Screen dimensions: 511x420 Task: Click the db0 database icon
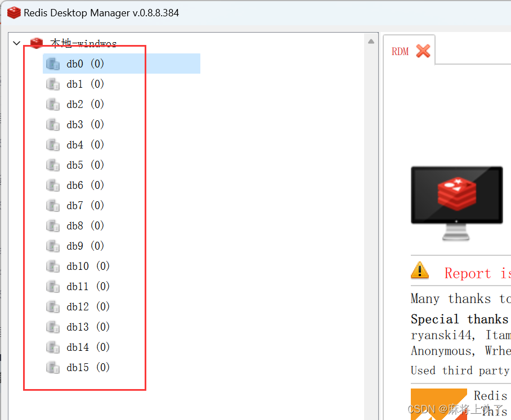coord(53,64)
